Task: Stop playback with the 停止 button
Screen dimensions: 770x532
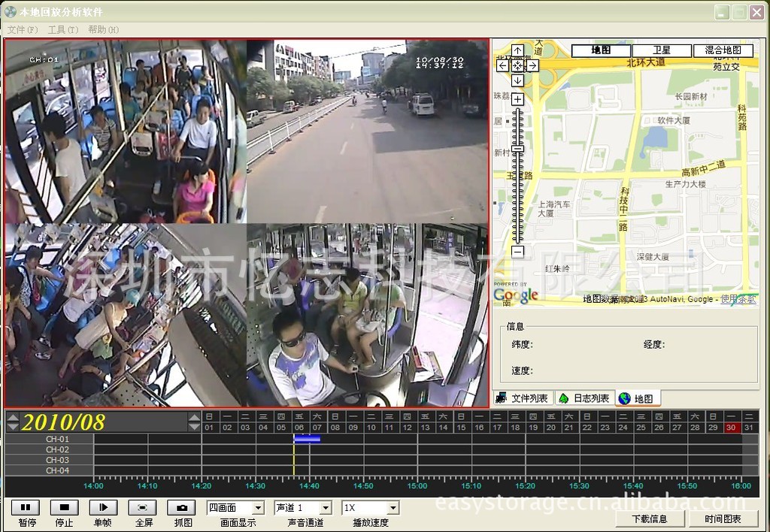Action: pos(65,507)
